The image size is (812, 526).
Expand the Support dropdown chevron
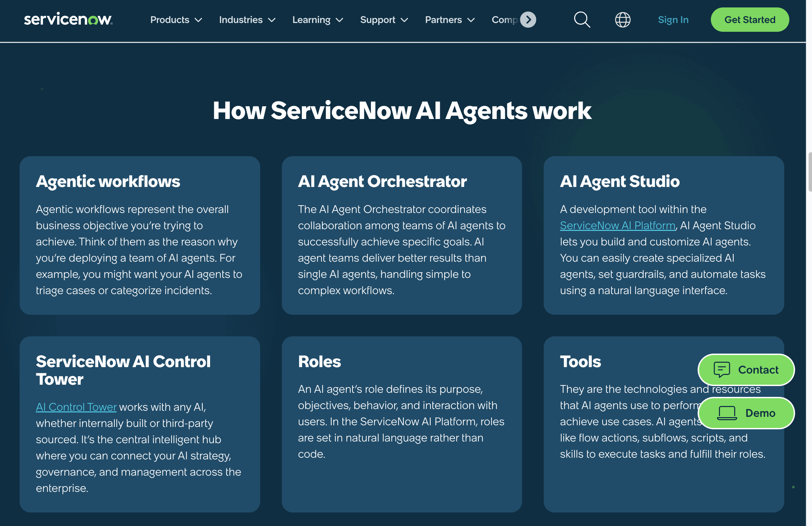pyautogui.click(x=404, y=20)
